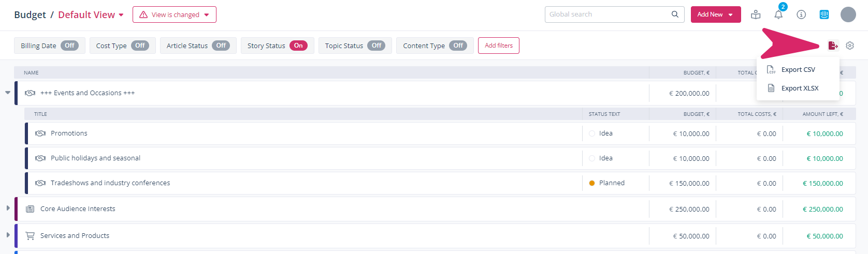The width and height of the screenshot is (868, 254).
Task: Click the info circle icon
Action: coord(801,14)
